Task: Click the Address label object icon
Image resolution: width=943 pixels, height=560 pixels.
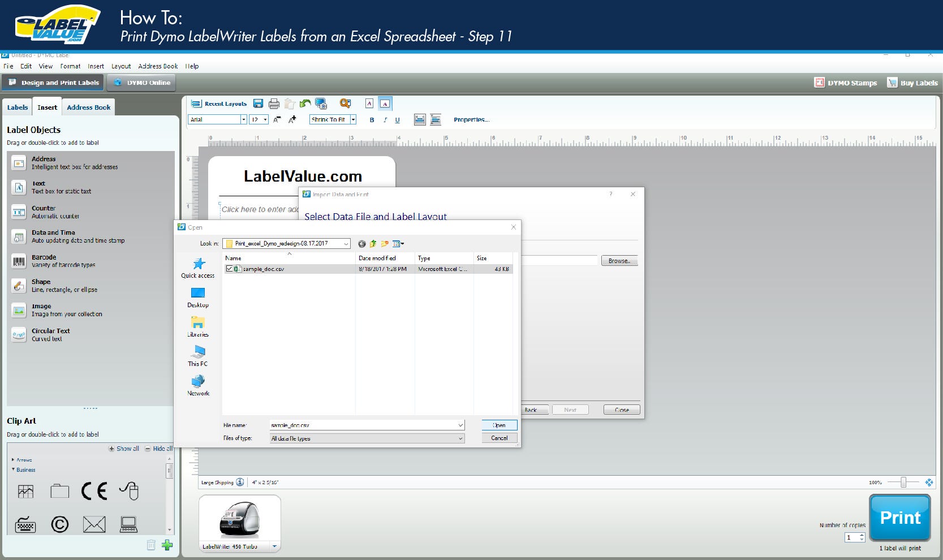Action: point(19,163)
